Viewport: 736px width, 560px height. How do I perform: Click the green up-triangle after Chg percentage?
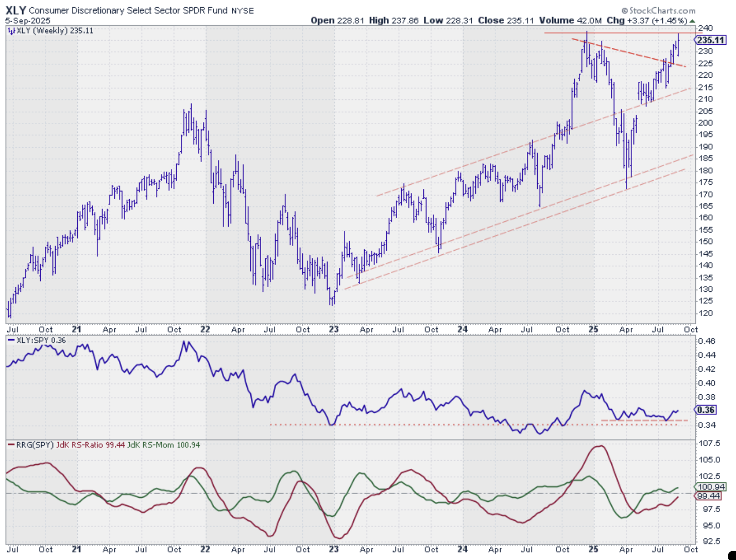tap(692, 21)
